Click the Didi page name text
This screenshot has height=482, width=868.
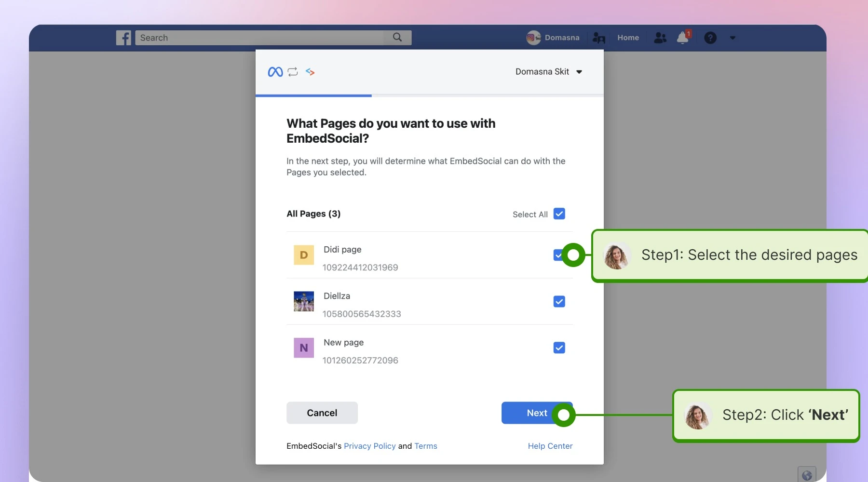point(342,249)
